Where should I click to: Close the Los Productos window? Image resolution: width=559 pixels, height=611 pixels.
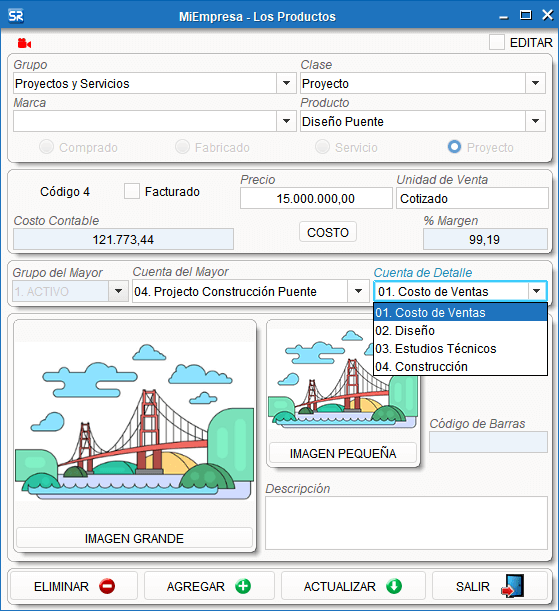(548, 15)
